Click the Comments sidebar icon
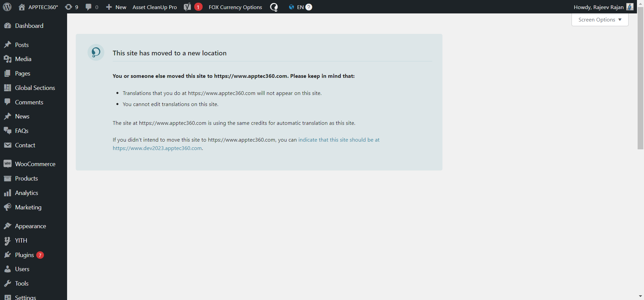Screen dimensions: 644x300 tap(8, 102)
